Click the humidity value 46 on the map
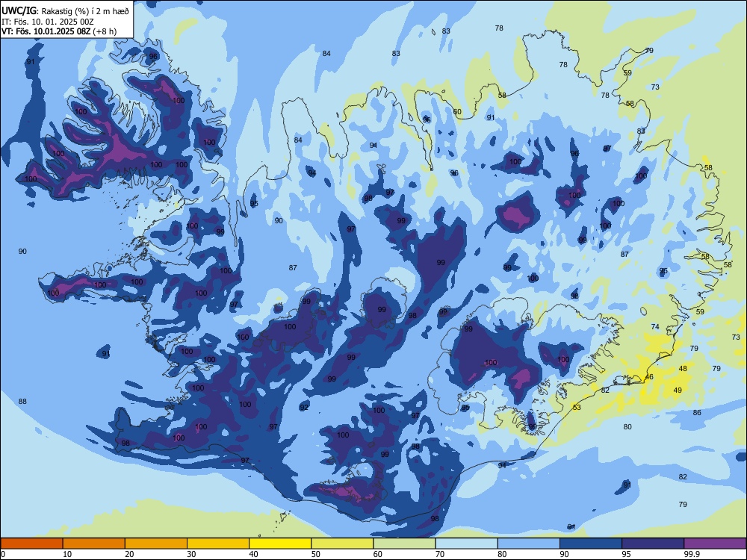747x560 pixels. point(649,376)
